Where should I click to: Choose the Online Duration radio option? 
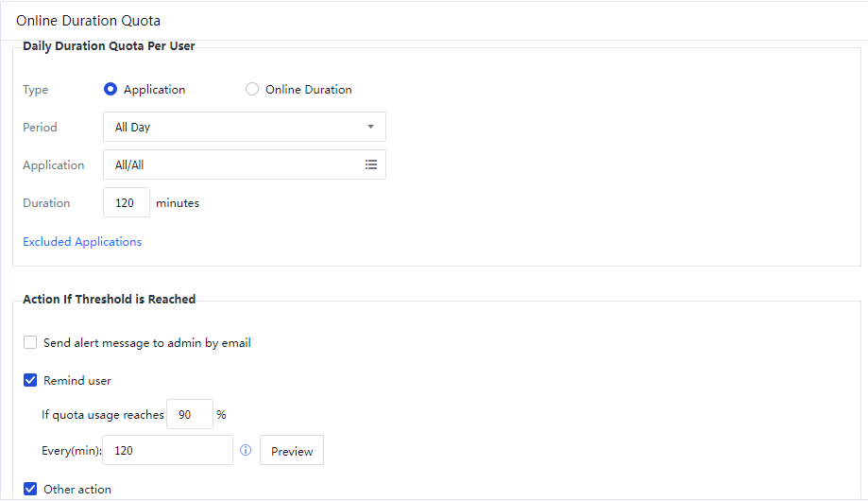[251, 90]
